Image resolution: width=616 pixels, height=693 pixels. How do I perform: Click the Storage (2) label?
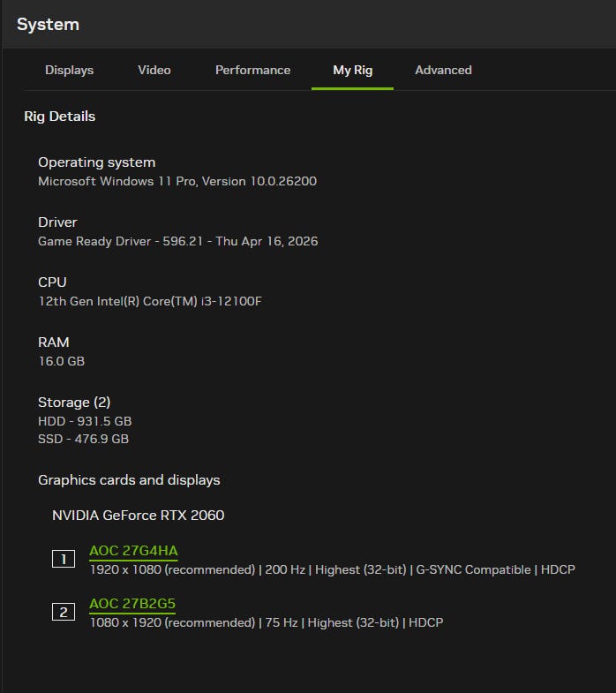pos(74,403)
